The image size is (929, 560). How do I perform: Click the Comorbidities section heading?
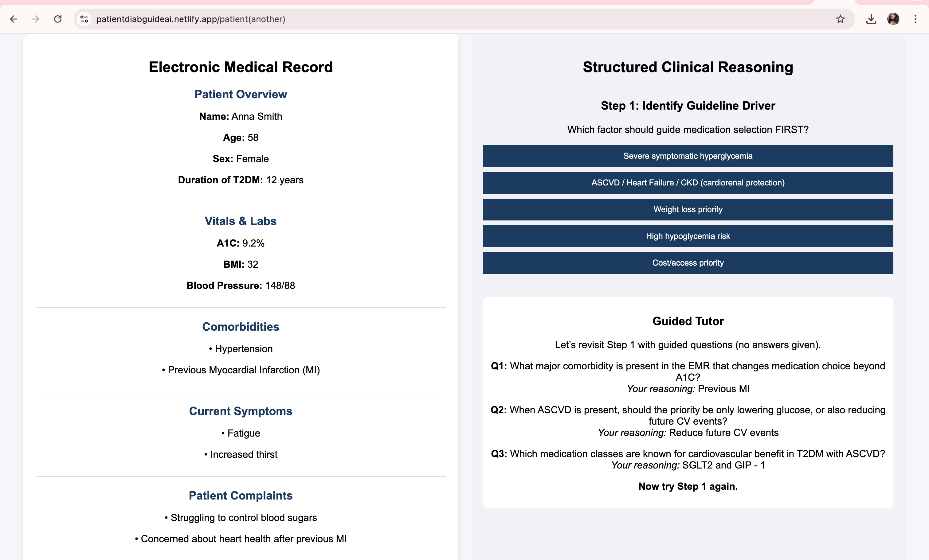(x=241, y=327)
